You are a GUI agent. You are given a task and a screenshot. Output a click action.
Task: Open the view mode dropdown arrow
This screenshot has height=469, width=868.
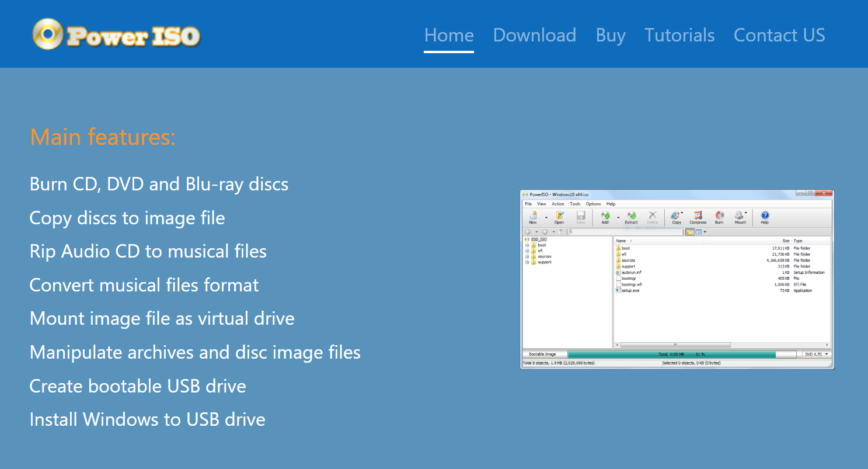(705, 232)
